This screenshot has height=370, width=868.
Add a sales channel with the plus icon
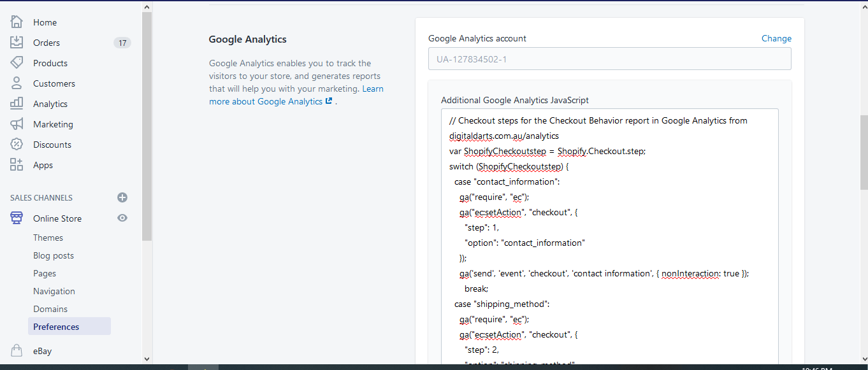point(122,197)
